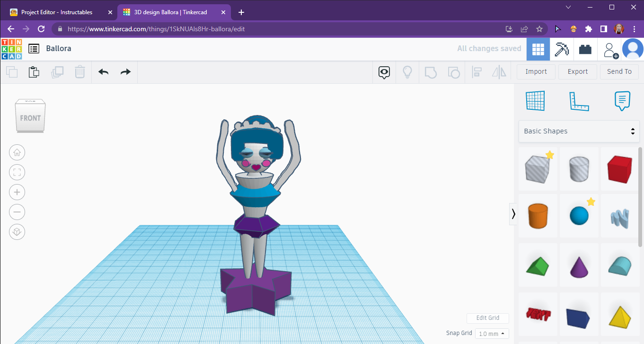Click Fit all in view button
Image resolution: width=644 pixels, height=344 pixels.
(x=17, y=172)
